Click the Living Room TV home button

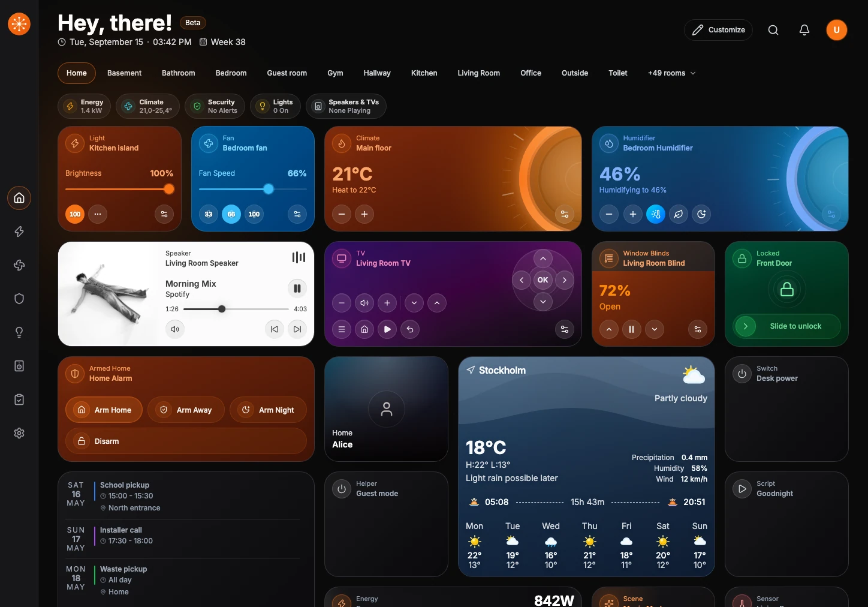(364, 329)
